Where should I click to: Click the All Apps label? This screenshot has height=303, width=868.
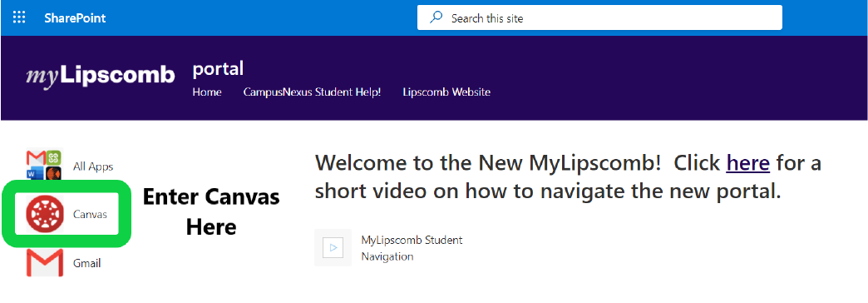93,166
